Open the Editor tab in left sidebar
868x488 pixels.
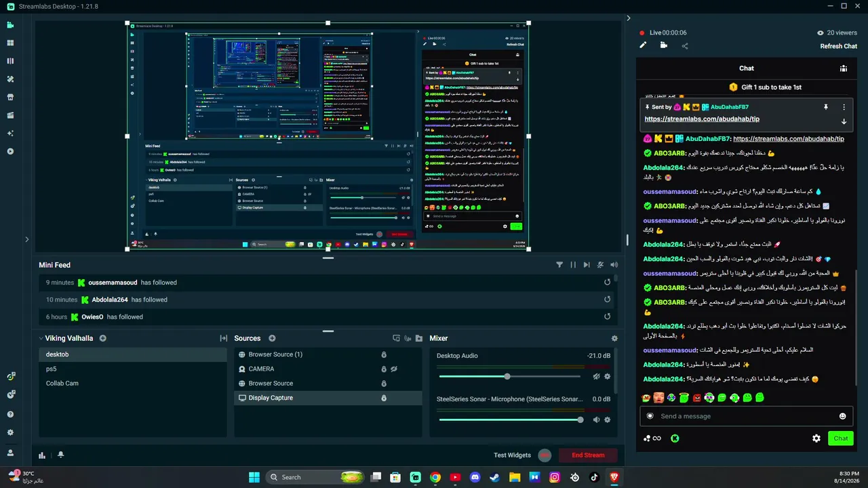(10, 25)
